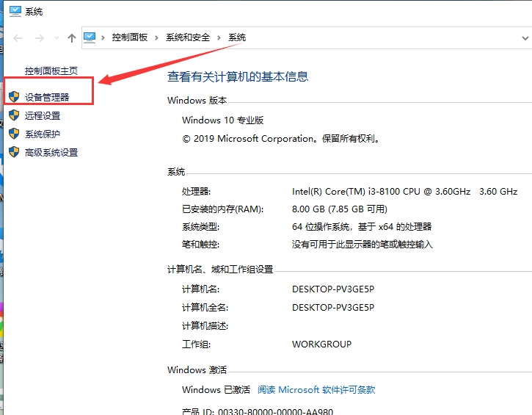
Task: Click the shield icon beside 高级系统设置
Action: (x=13, y=152)
